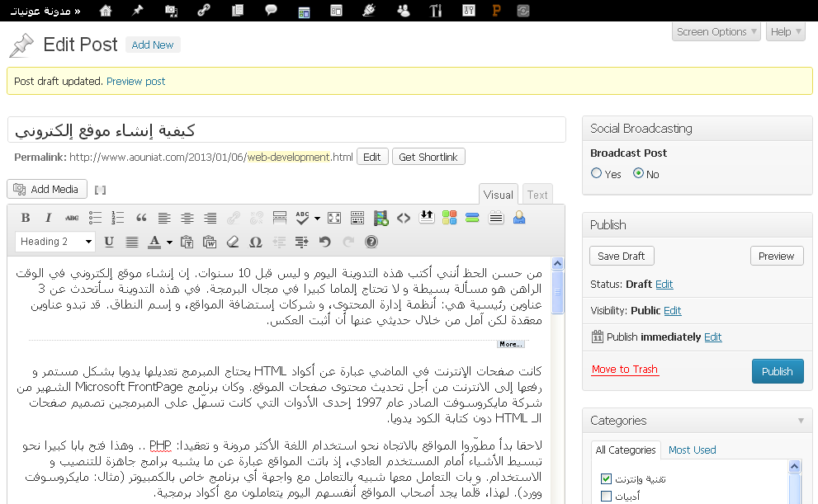The width and height of the screenshot is (818, 504).
Task: Select No for Broadcast Post
Action: pos(639,173)
